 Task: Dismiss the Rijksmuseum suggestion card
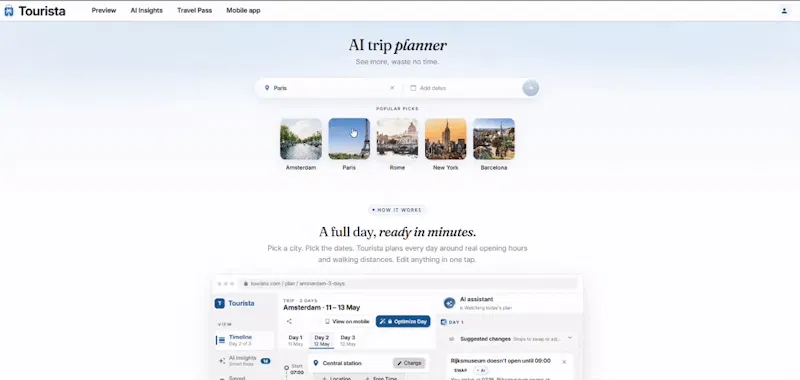coord(564,362)
